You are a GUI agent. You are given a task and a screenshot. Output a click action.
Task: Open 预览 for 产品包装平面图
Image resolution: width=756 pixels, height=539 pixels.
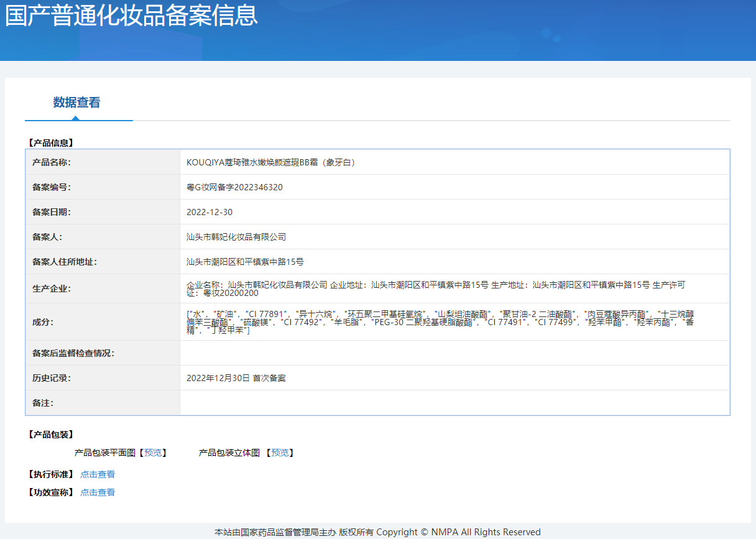click(152, 453)
